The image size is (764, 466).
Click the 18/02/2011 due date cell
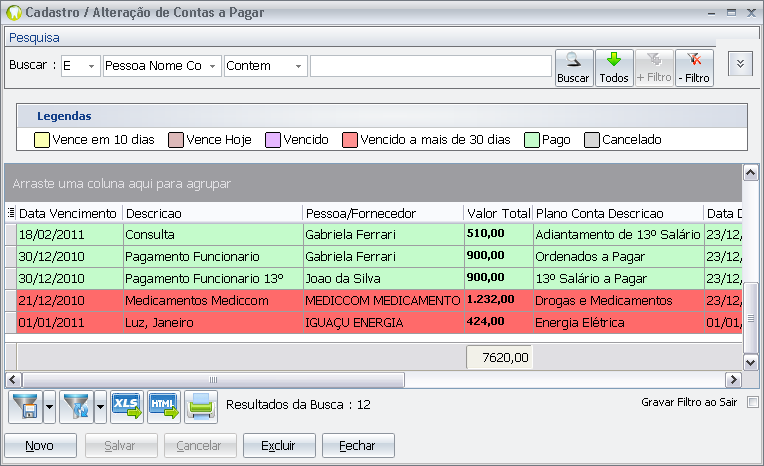click(x=69, y=234)
